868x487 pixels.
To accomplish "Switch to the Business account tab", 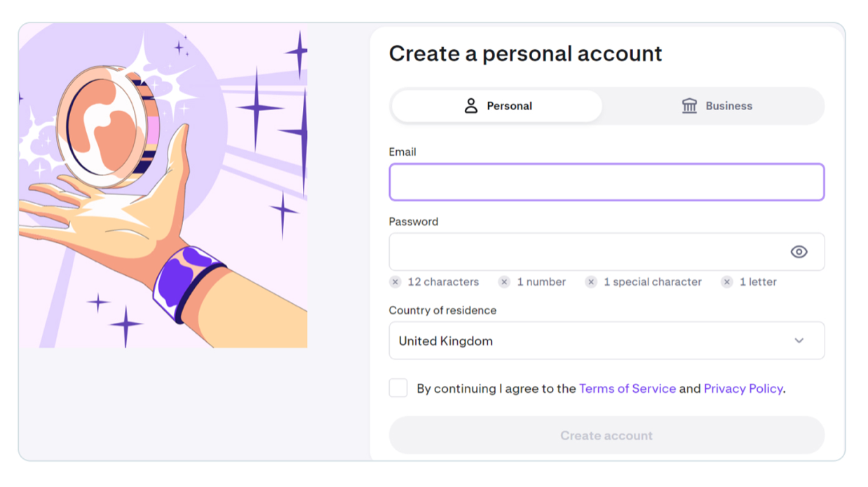I will [x=714, y=106].
